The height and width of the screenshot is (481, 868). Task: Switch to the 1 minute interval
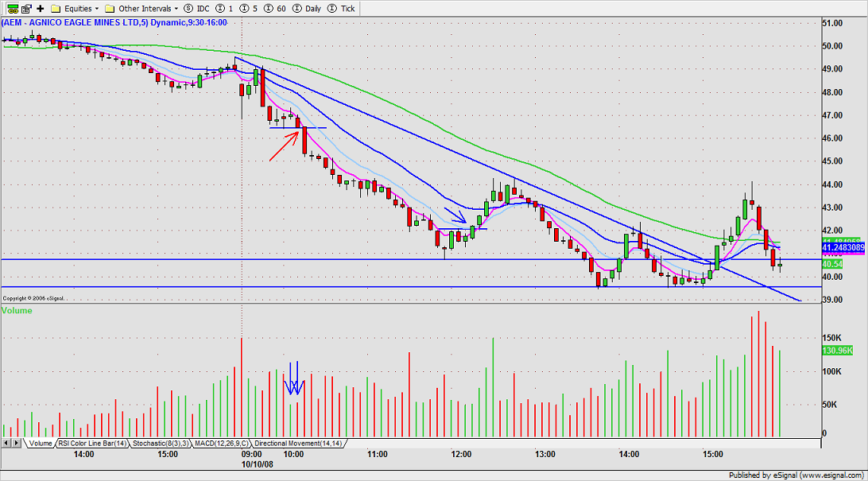(x=225, y=8)
